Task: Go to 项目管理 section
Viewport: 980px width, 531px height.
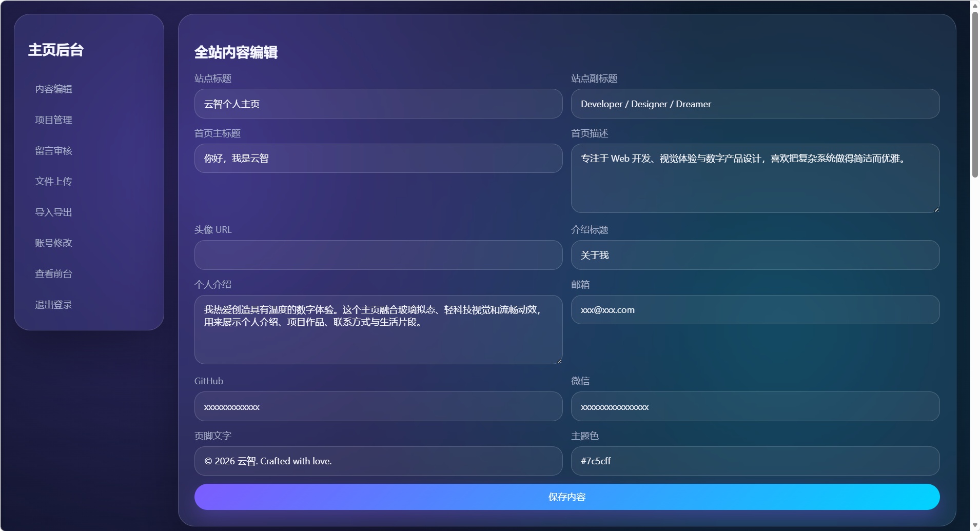Action: [x=53, y=120]
